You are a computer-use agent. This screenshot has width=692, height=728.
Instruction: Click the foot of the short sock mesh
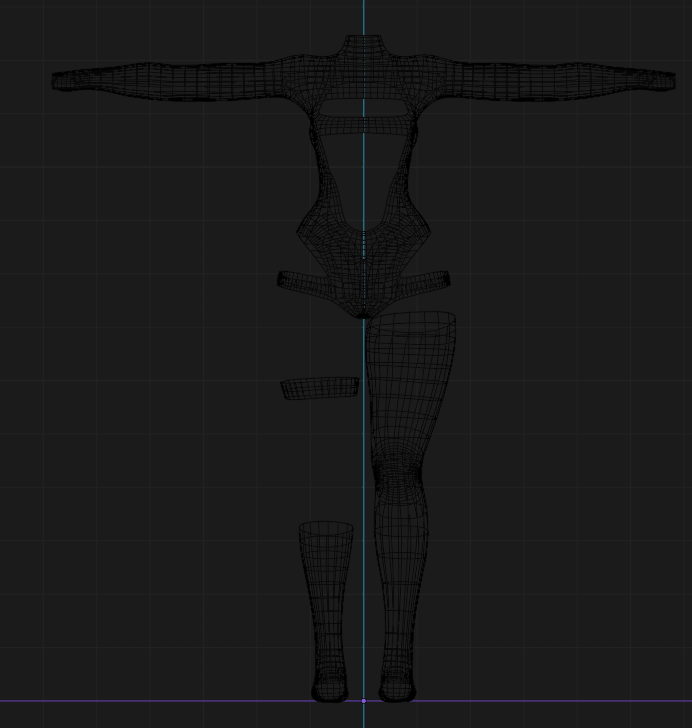coord(330,687)
